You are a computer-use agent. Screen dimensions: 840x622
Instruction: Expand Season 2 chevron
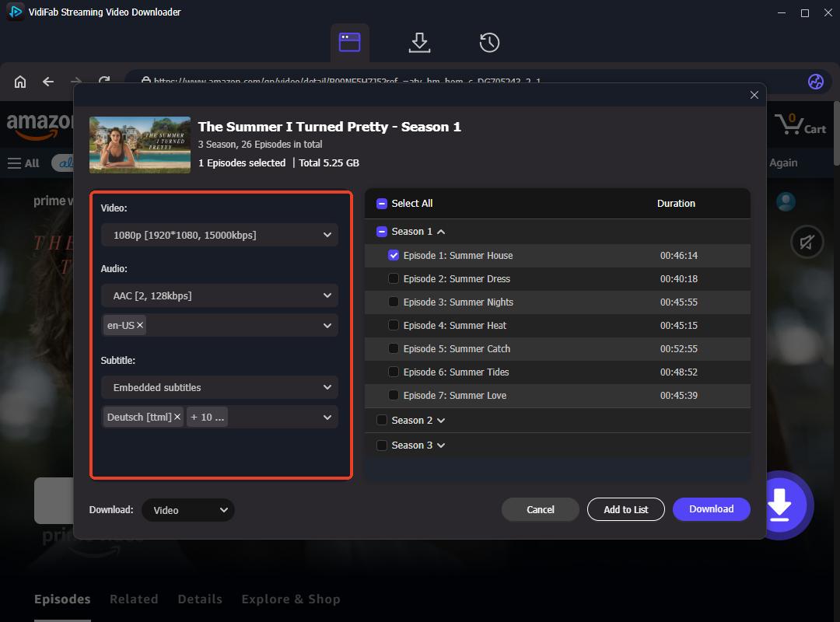(x=441, y=421)
